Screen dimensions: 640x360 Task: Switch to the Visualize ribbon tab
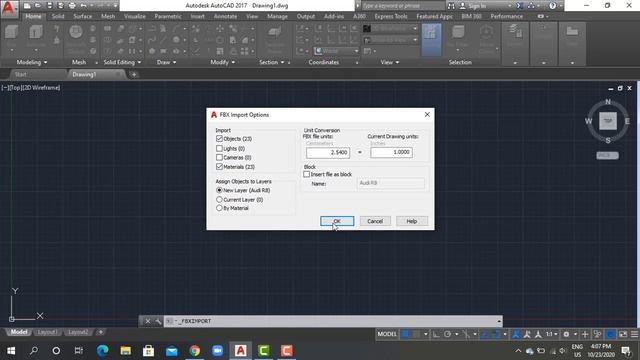[x=135, y=16]
